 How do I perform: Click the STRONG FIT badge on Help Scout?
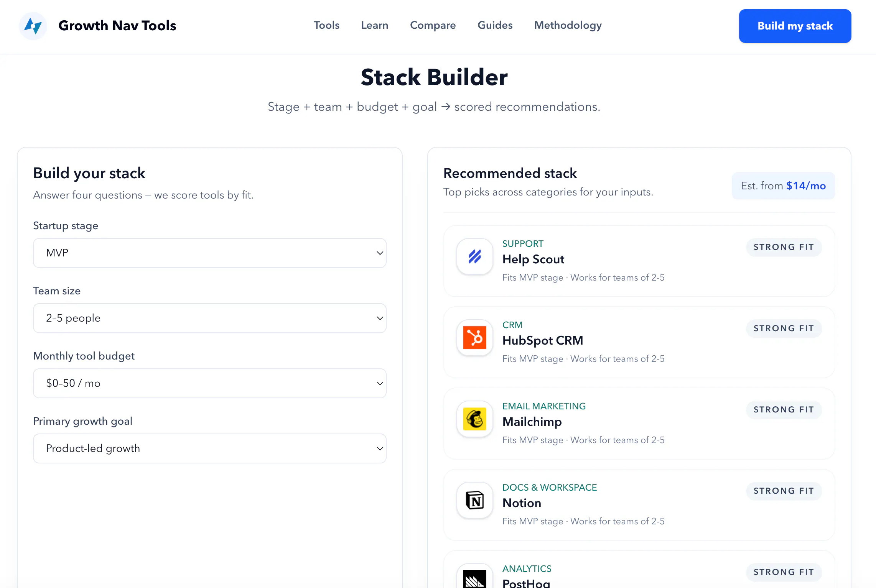click(x=784, y=247)
